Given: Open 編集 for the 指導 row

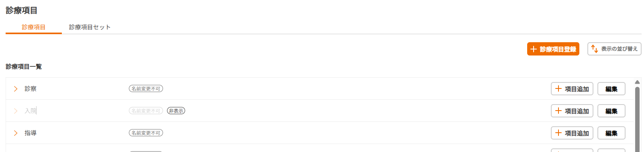Looking at the screenshot, I should coord(611,133).
